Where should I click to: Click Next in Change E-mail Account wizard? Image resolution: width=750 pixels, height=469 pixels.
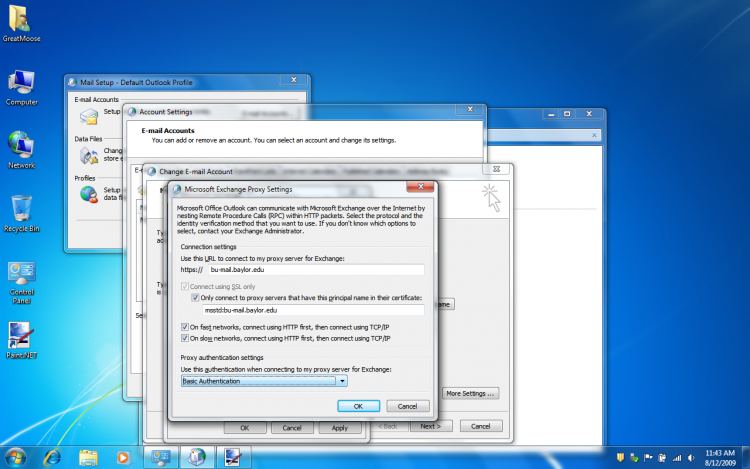(430, 426)
